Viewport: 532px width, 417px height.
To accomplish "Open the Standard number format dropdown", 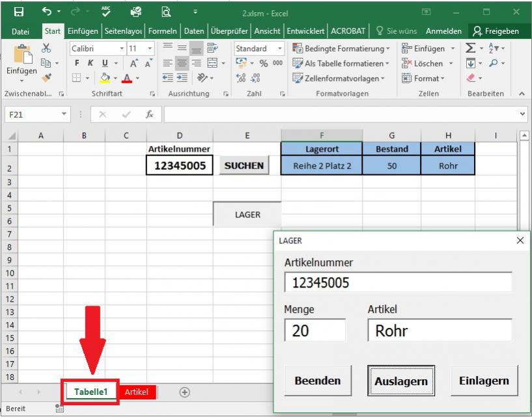I will click(280, 49).
